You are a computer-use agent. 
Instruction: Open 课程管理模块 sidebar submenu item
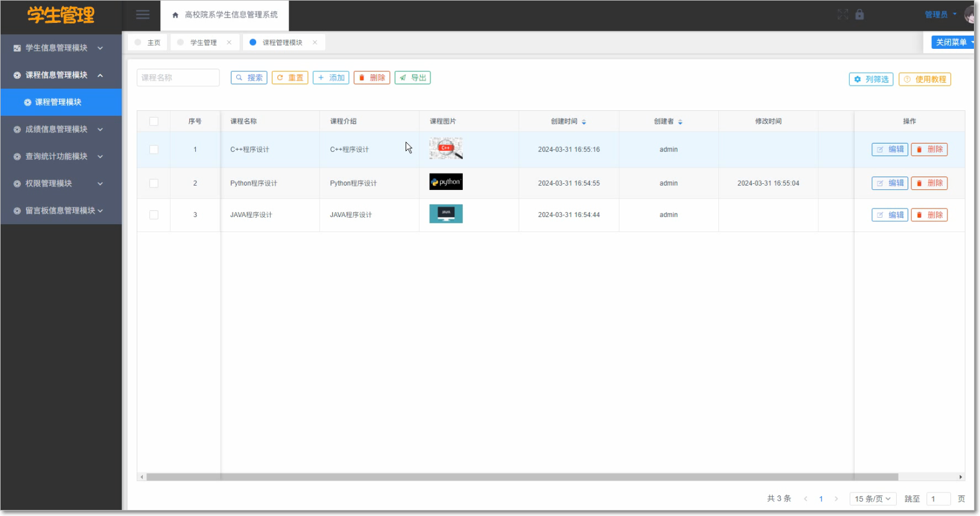[x=61, y=102]
